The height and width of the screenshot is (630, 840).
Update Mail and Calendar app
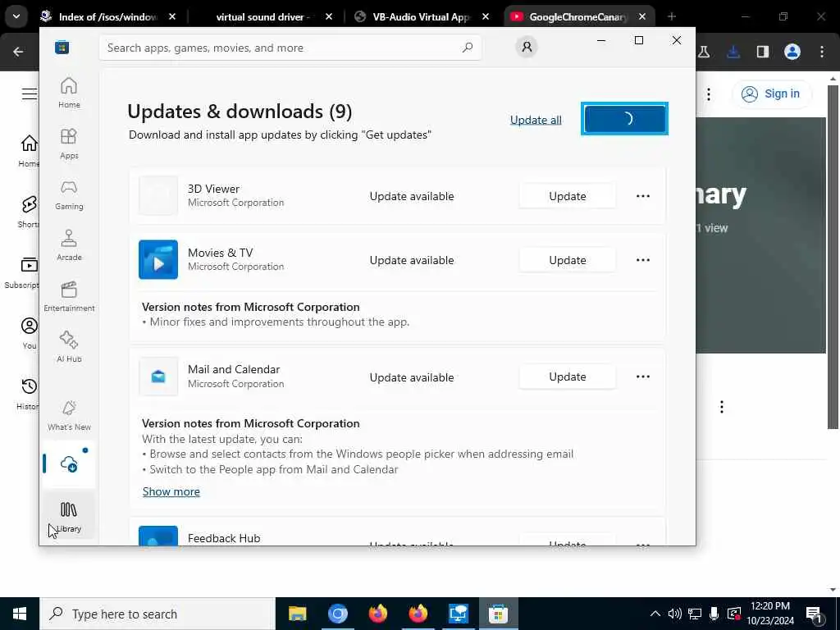click(x=568, y=377)
